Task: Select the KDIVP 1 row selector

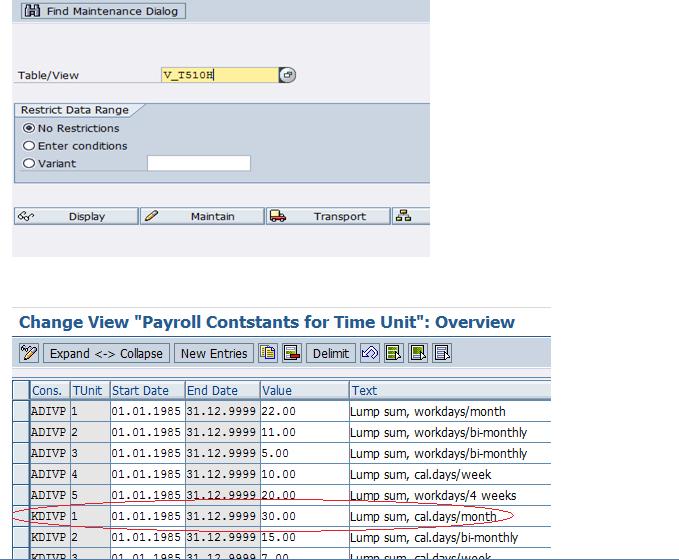Action: 20,516
